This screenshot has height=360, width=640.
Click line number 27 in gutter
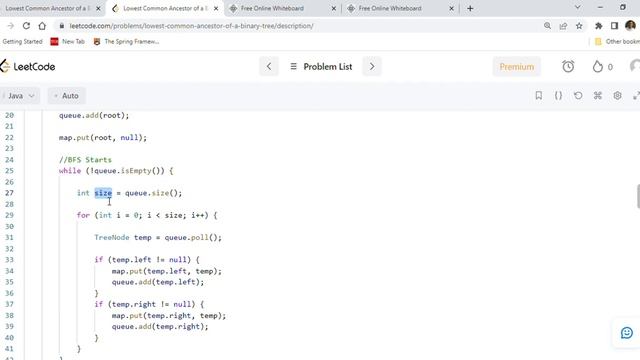tap(9, 193)
